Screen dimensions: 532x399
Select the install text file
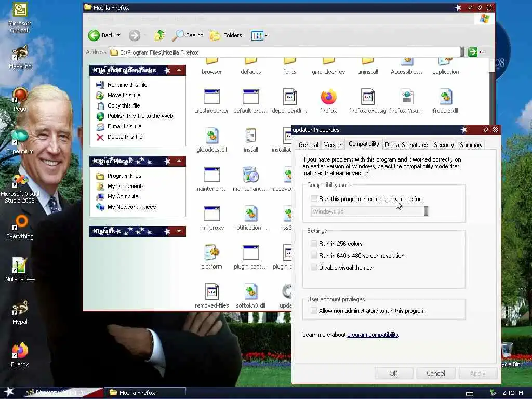tap(250, 140)
